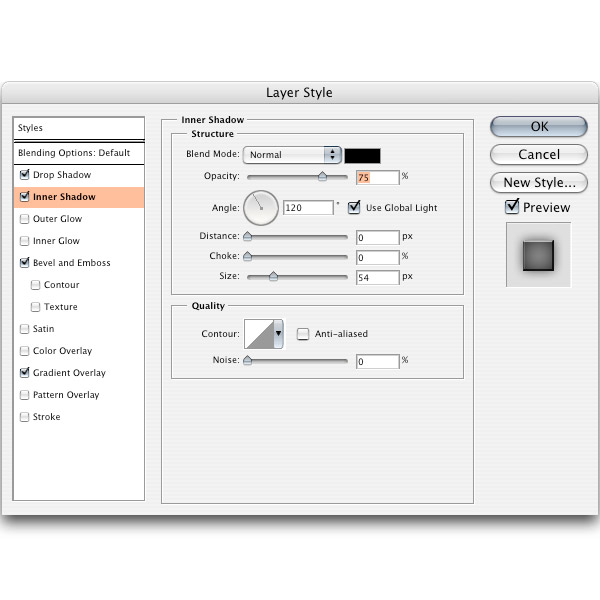Select Blending Options: Default entry
600x600 pixels.
click(x=79, y=153)
